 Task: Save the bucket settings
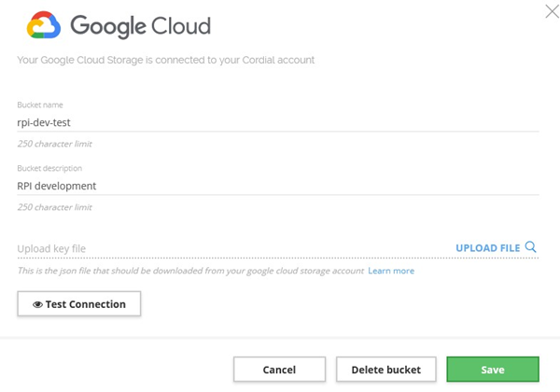(493, 370)
